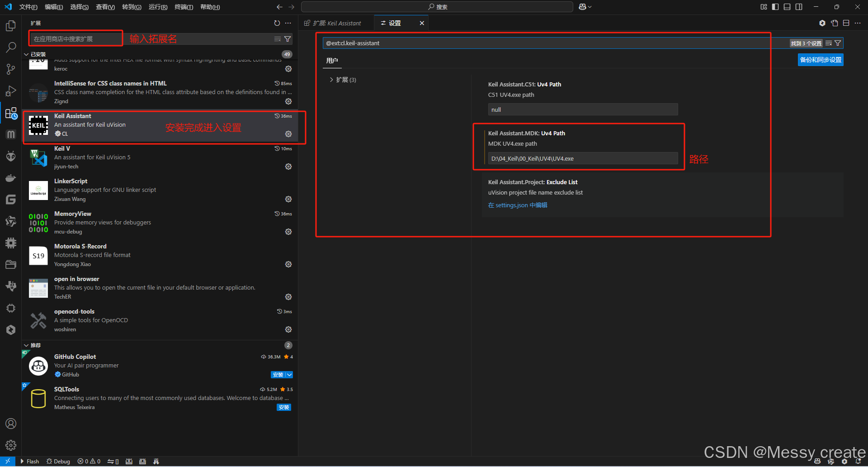Open problems count in status bar
Screen dimensions: 868x467
(x=89, y=462)
